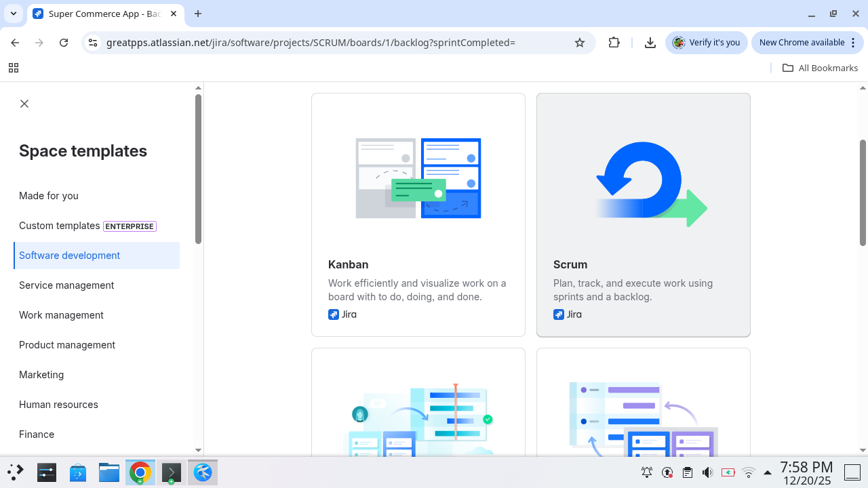868x488 pixels.
Task: Open notifications bell in system tray
Action: coord(647,472)
